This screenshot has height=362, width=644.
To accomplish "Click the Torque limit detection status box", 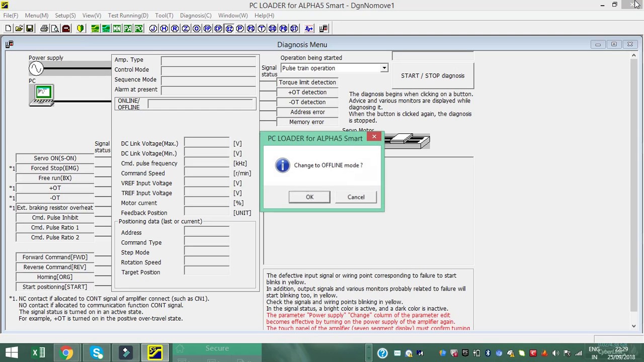I will [307, 82].
